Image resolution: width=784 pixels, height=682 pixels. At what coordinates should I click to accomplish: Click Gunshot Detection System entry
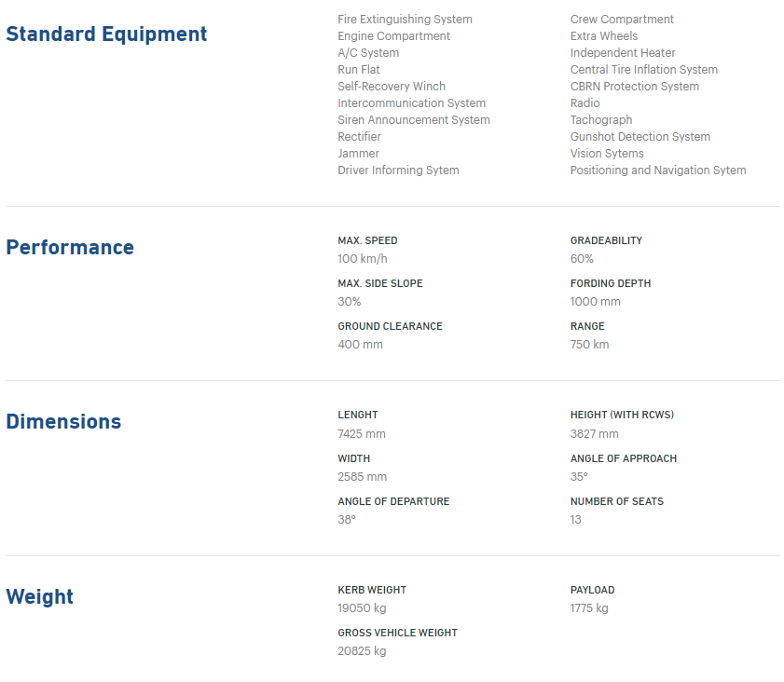[640, 137]
